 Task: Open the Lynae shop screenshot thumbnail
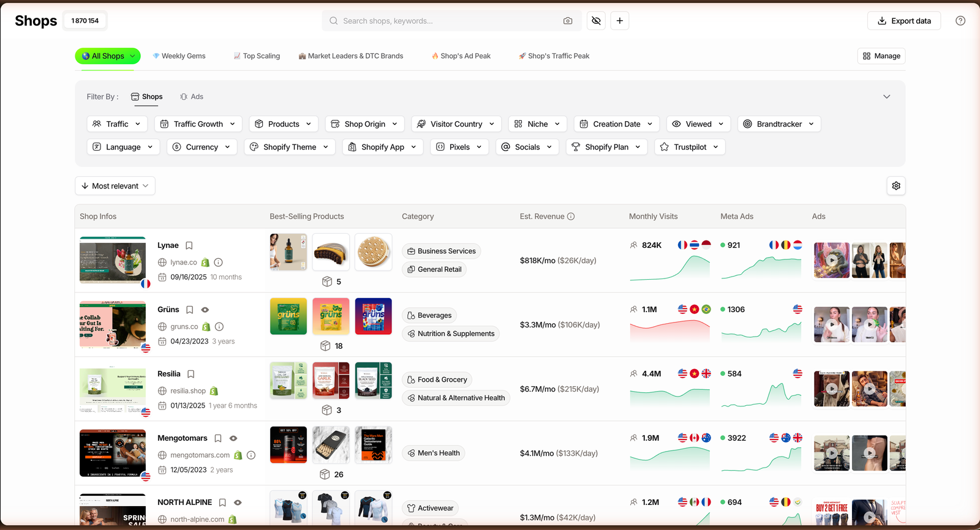tap(113, 260)
